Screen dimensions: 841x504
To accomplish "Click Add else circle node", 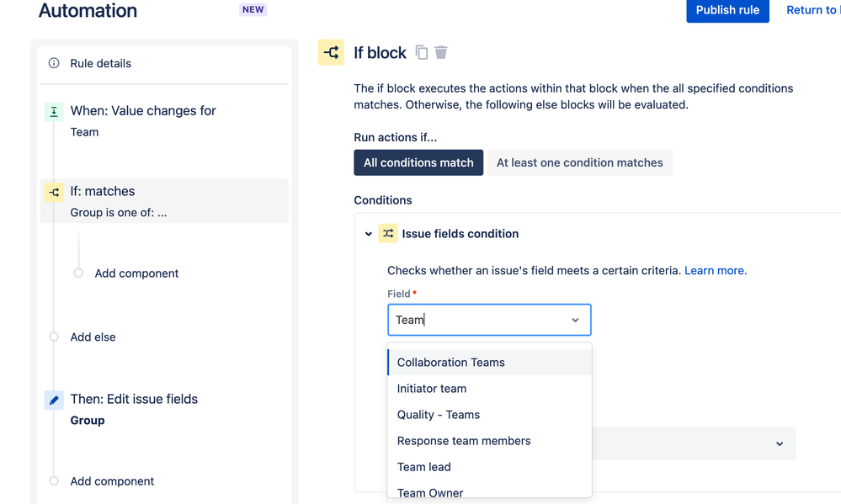I will coord(54,337).
